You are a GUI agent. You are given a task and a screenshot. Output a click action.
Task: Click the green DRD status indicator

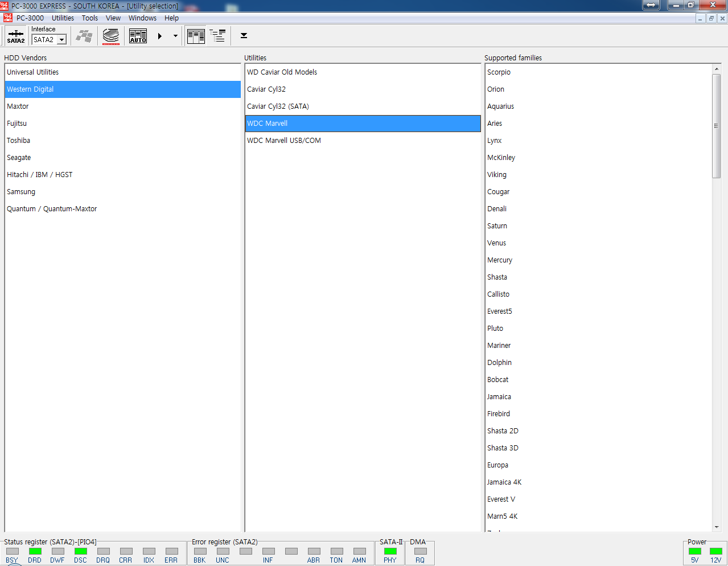[x=35, y=551]
